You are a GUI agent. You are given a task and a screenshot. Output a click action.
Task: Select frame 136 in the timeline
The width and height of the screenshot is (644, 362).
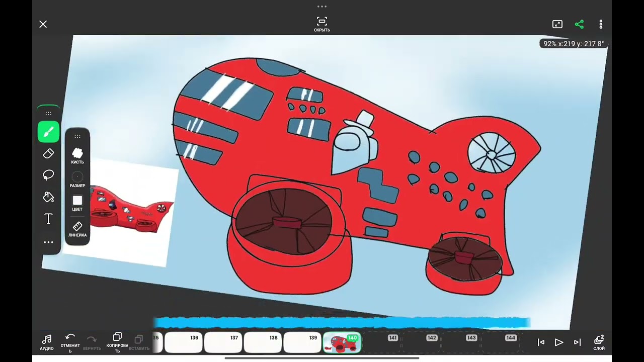point(184,342)
